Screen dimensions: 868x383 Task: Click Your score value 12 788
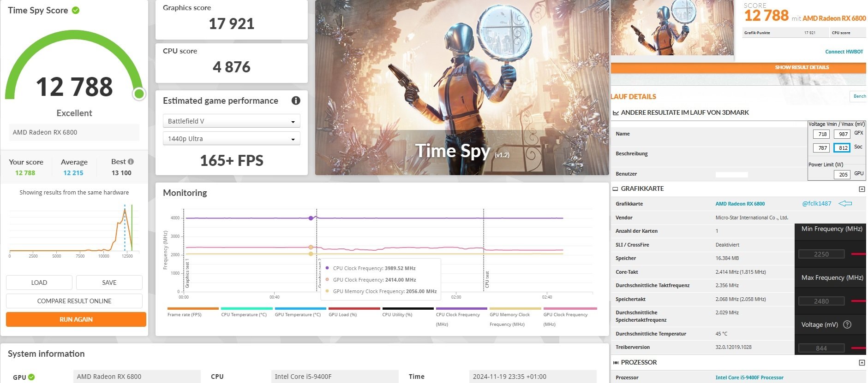25,173
